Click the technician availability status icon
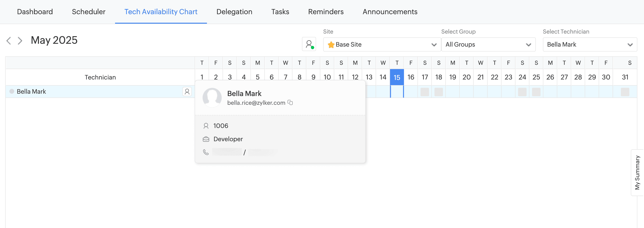 [x=309, y=44]
